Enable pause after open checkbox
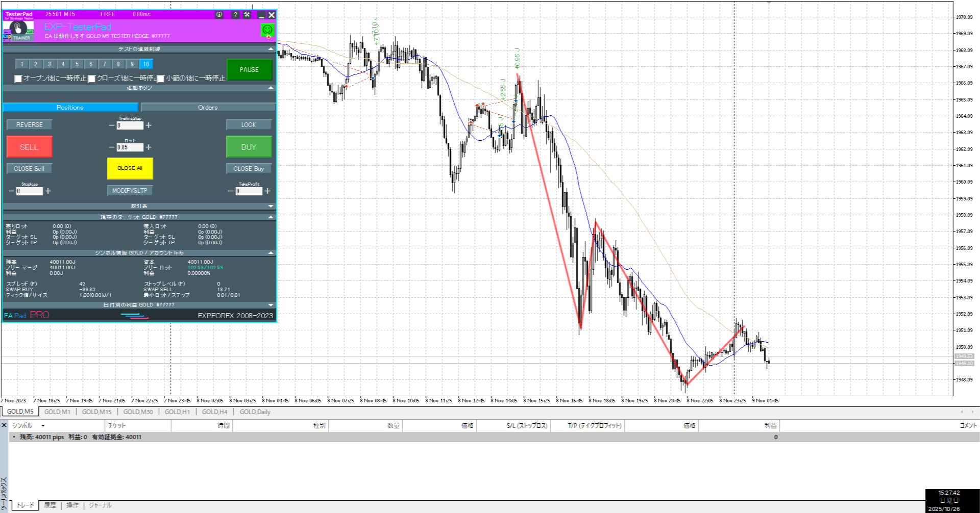The height and width of the screenshot is (513, 980). coord(18,79)
